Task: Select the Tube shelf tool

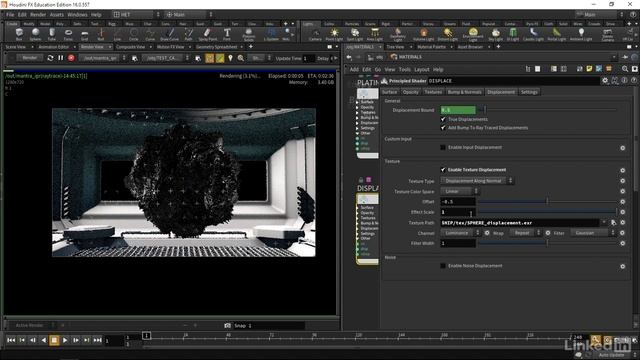Action: [51, 34]
